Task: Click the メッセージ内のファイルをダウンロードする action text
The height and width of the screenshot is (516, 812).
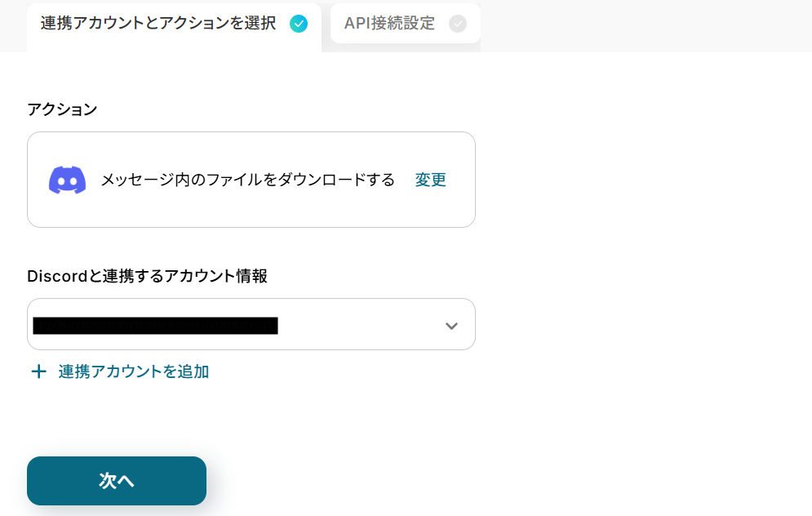Action: [x=247, y=180]
